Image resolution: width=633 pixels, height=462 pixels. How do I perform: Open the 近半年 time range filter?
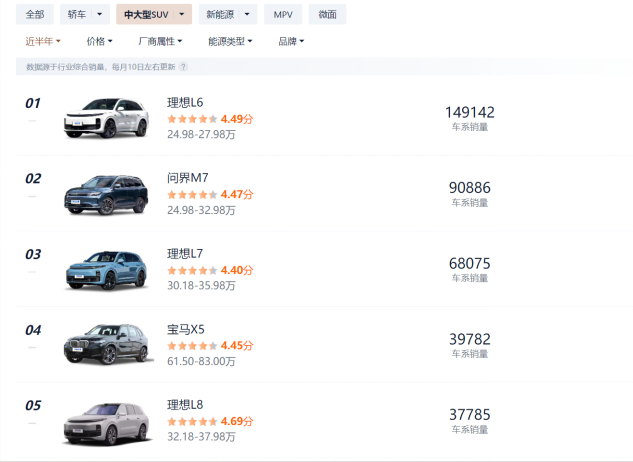pos(43,41)
